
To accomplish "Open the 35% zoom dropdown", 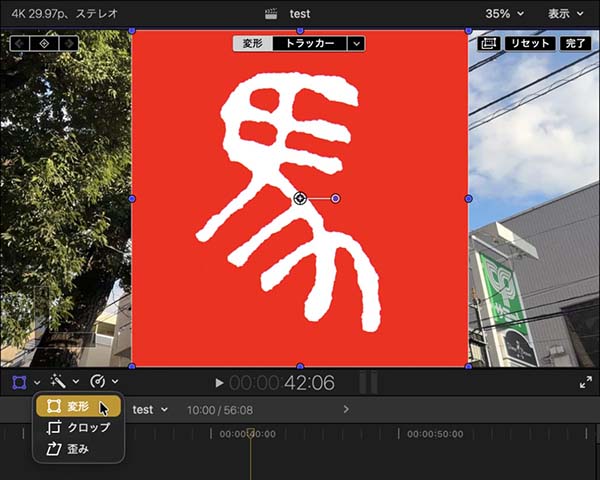I will click(x=504, y=14).
